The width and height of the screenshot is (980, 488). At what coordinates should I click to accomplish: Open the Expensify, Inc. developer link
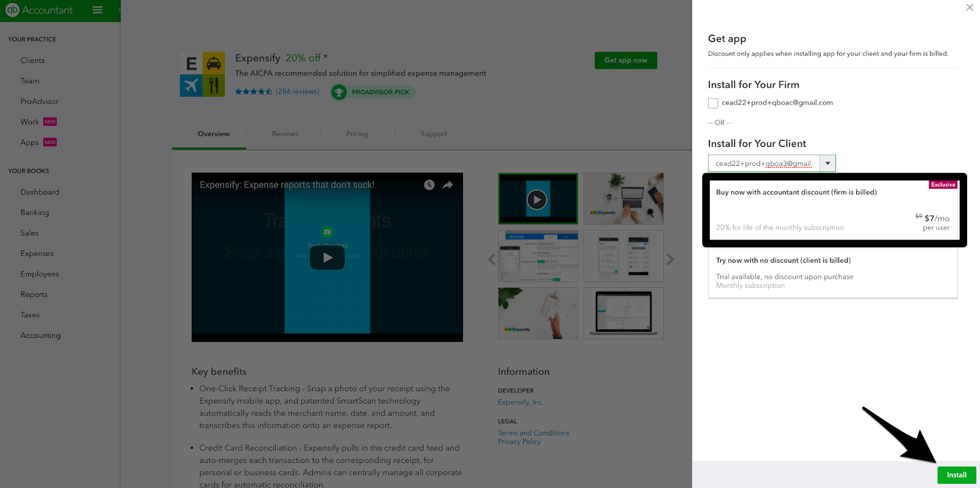click(x=521, y=402)
